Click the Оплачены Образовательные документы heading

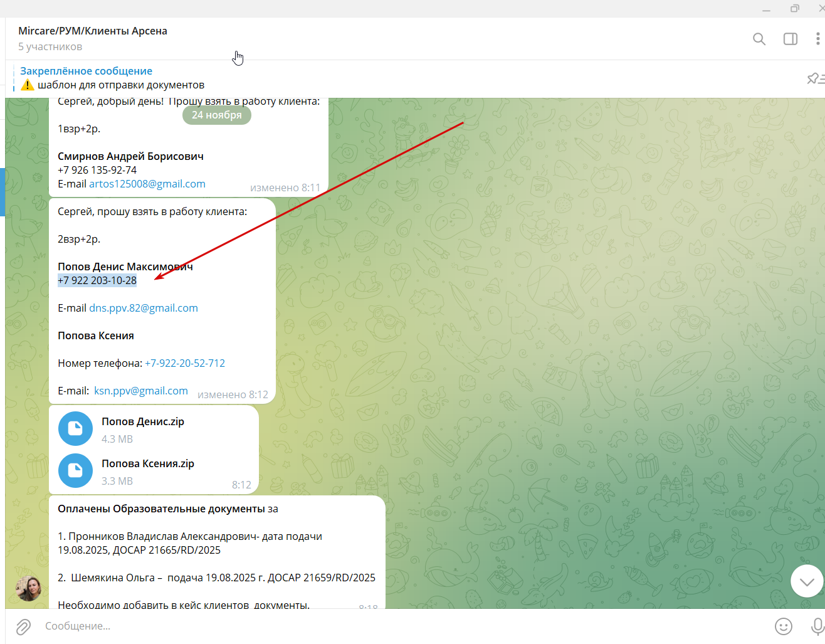point(161,509)
